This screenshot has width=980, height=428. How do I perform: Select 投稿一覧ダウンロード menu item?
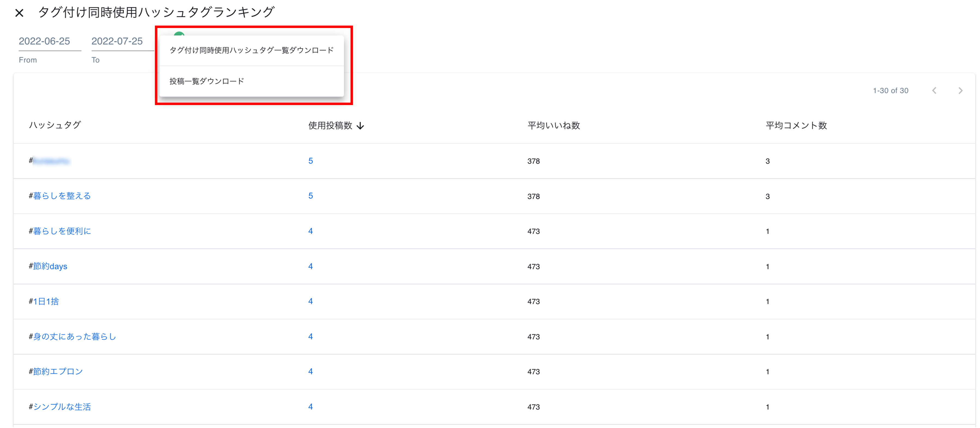tap(207, 81)
